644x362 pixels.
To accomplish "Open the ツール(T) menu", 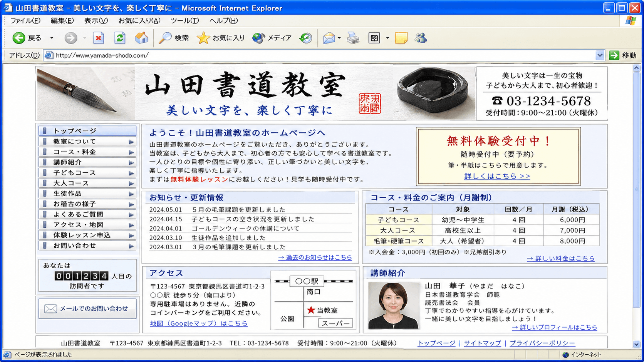I will (184, 21).
